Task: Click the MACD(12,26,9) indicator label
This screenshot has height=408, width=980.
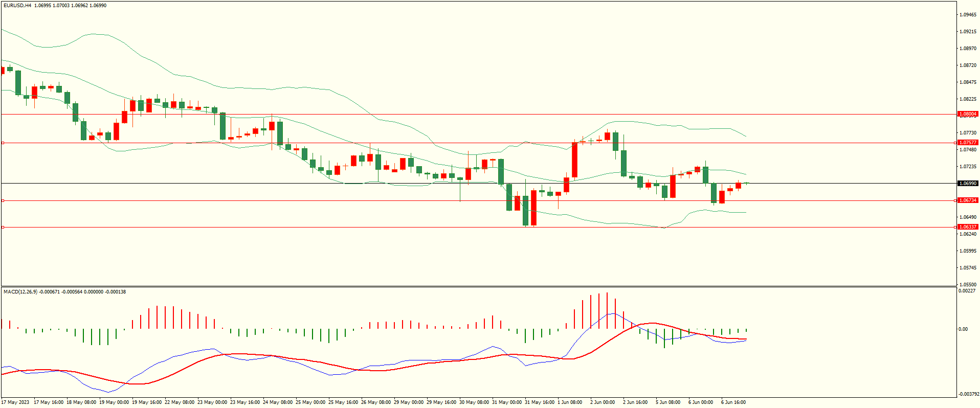Action: point(20,291)
